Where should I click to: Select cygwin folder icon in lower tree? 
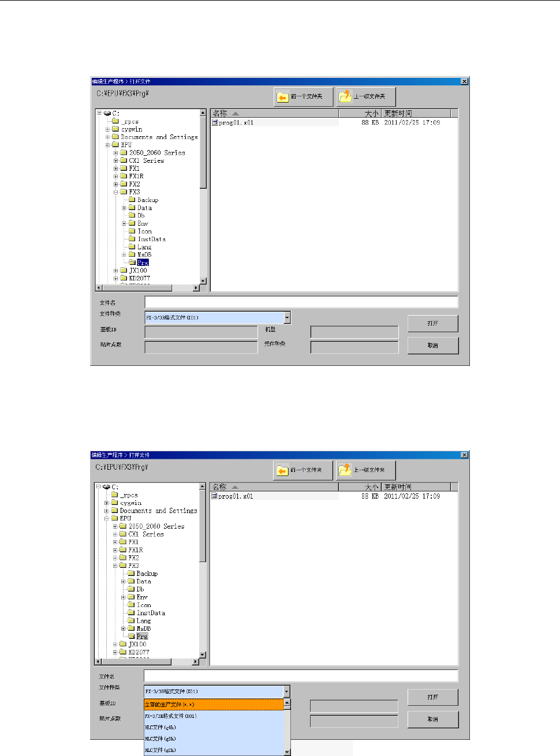tap(115, 503)
